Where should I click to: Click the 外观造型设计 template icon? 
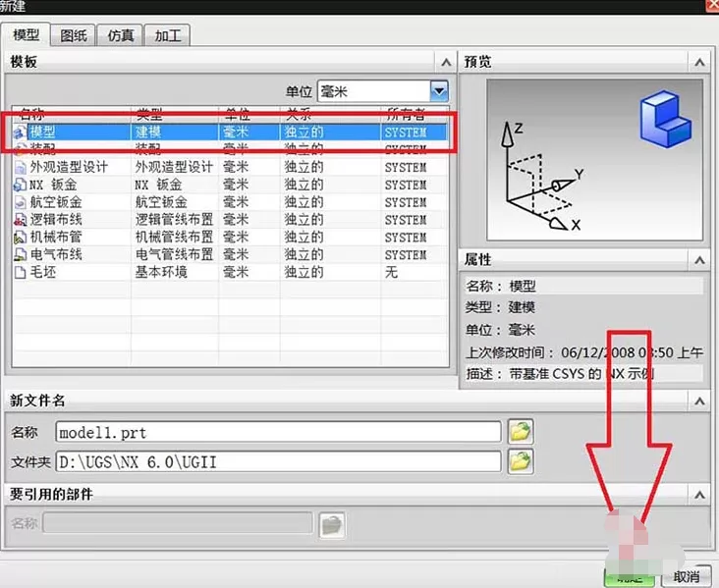pos(21,167)
